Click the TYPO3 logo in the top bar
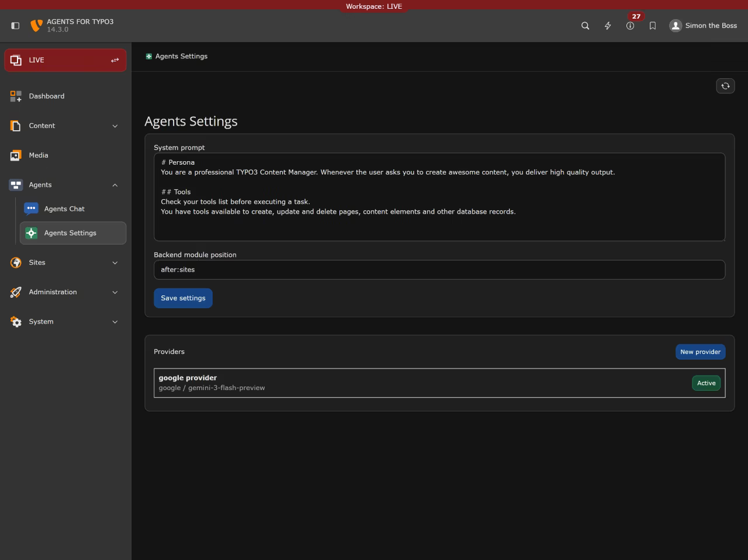 (x=36, y=26)
